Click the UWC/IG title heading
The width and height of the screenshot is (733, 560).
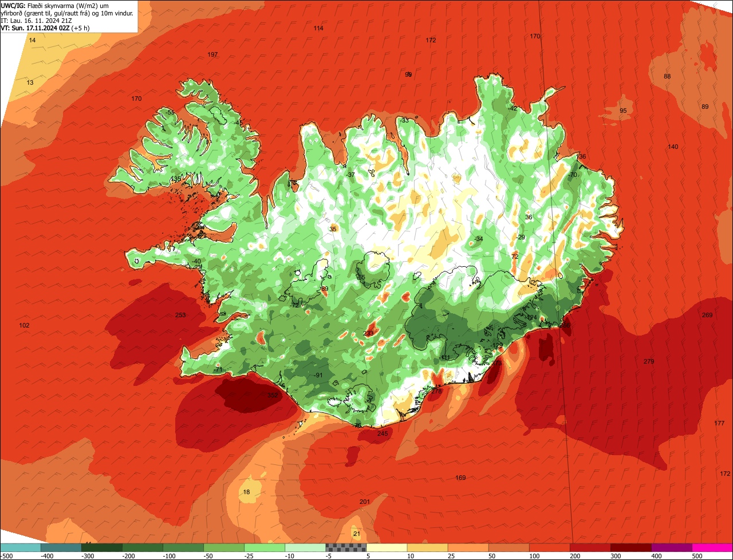pyautogui.click(x=13, y=5)
